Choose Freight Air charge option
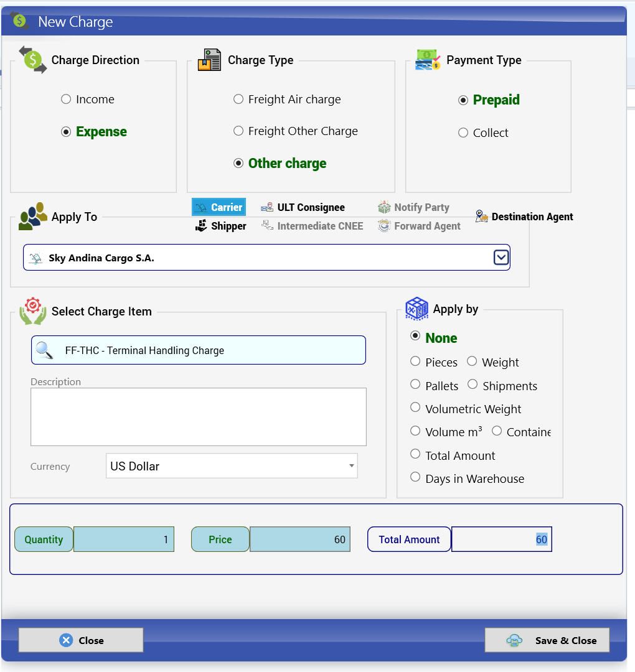 click(238, 99)
